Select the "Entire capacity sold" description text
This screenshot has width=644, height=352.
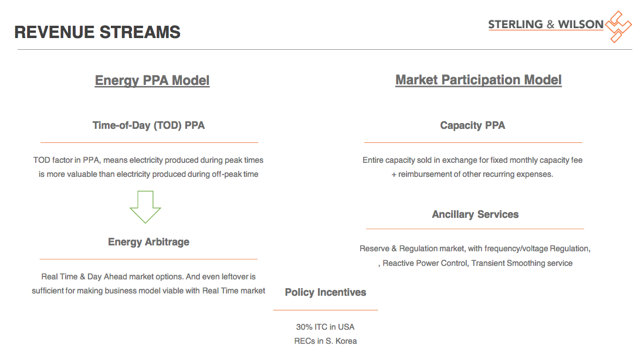pyautogui.click(x=473, y=167)
